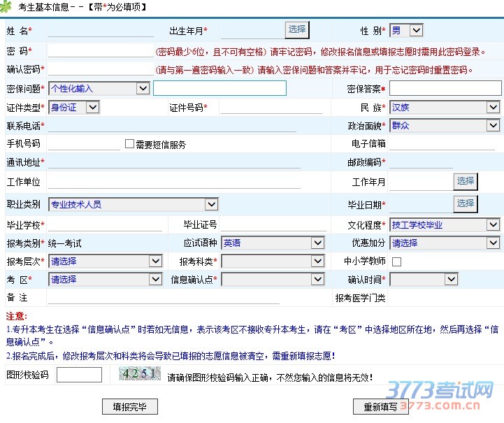The width and height of the screenshot is (504, 423).
Task: Click the 选择 button for 毕业日期
Action: [x=466, y=203]
